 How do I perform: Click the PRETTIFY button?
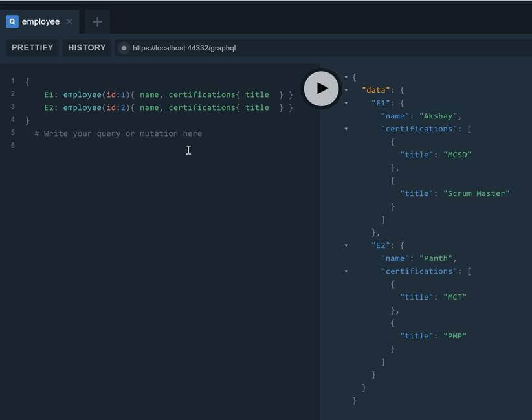coord(32,47)
